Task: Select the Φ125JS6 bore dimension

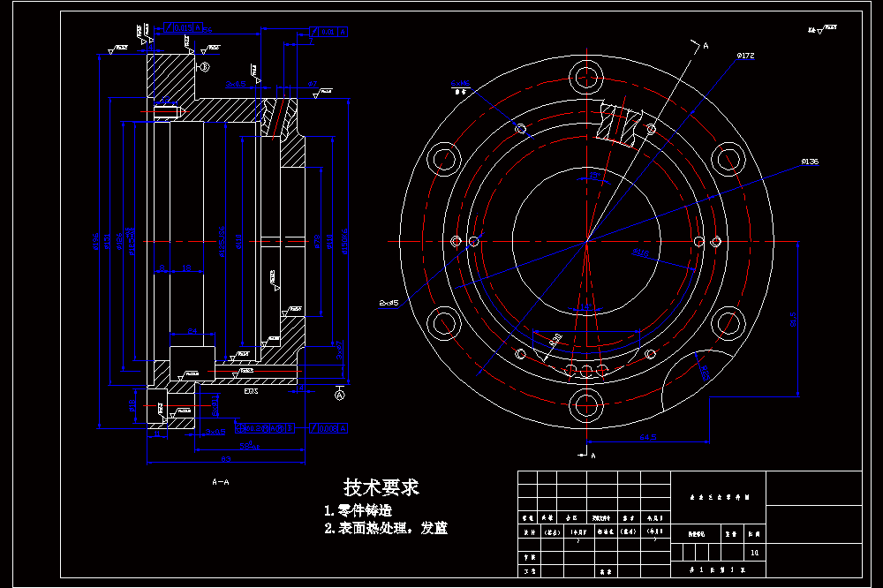Action: pyautogui.click(x=222, y=242)
